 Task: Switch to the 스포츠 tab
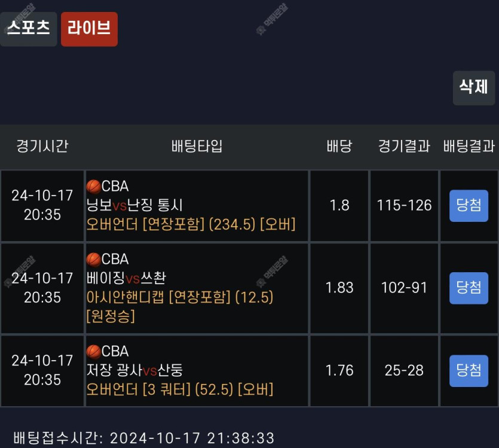pos(28,29)
